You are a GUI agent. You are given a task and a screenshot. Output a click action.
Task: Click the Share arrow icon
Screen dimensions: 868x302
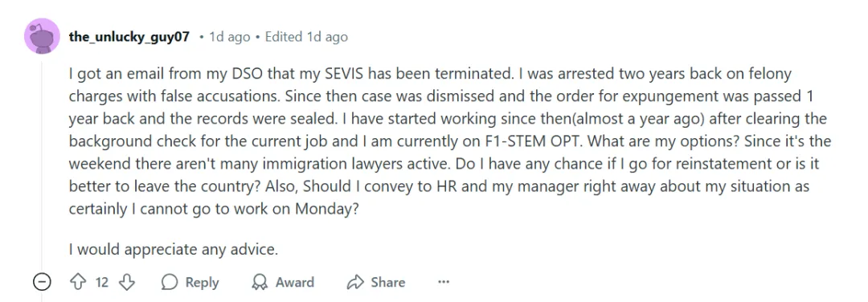(x=355, y=283)
